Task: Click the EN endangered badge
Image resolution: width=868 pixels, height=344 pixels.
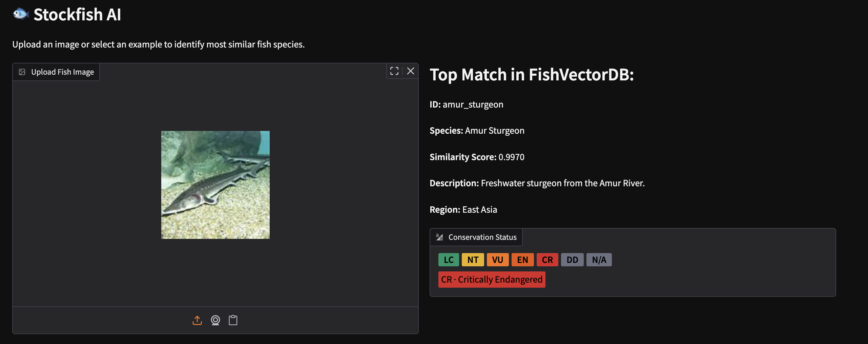Action: coord(522,260)
